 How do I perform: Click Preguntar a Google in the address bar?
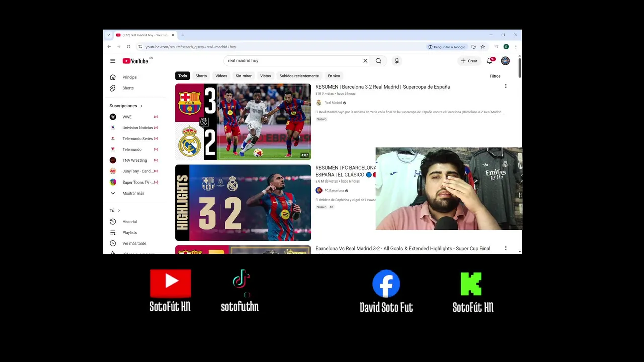[447, 47]
